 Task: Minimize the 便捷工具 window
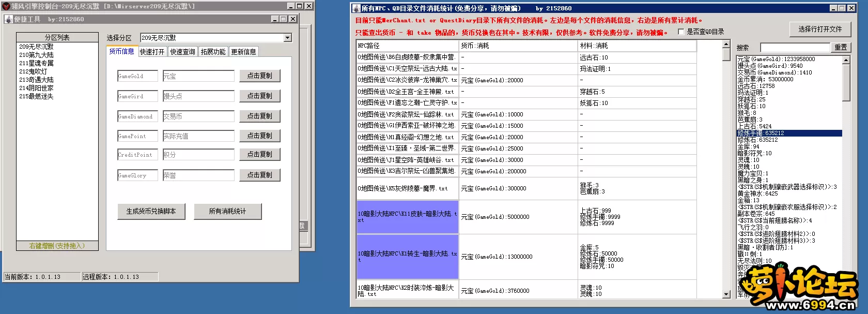pyautogui.click(x=275, y=19)
